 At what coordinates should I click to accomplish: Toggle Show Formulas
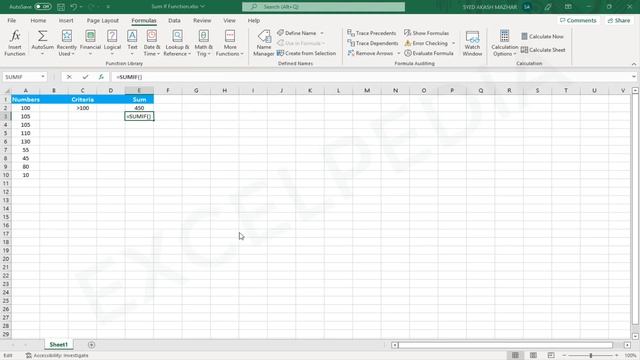coord(427,33)
